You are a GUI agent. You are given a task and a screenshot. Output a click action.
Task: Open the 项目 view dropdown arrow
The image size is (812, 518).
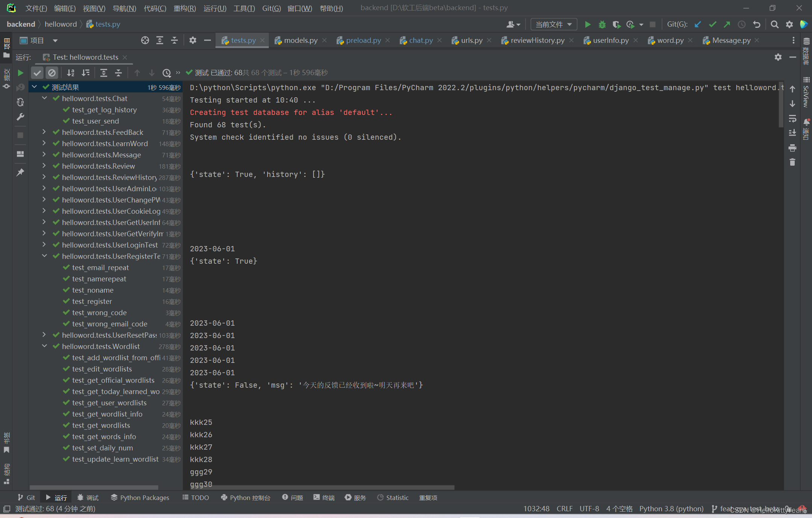tap(55, 41)
